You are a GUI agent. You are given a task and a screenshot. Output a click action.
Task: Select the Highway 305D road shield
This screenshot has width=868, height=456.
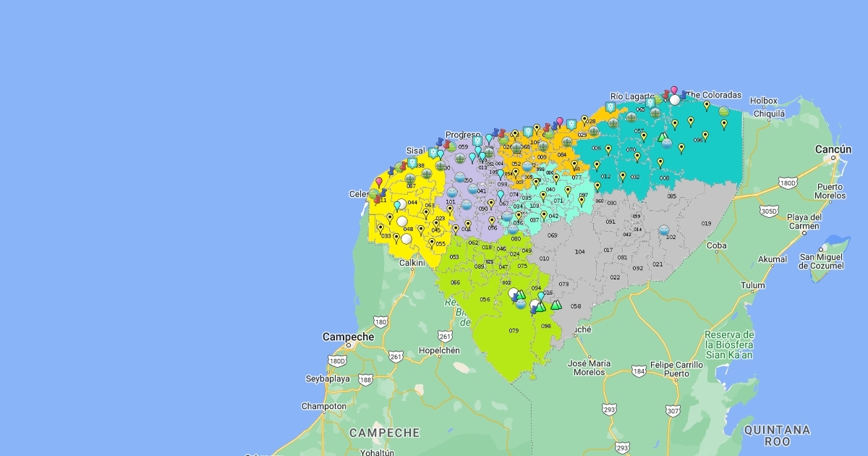tap(769, 211)
